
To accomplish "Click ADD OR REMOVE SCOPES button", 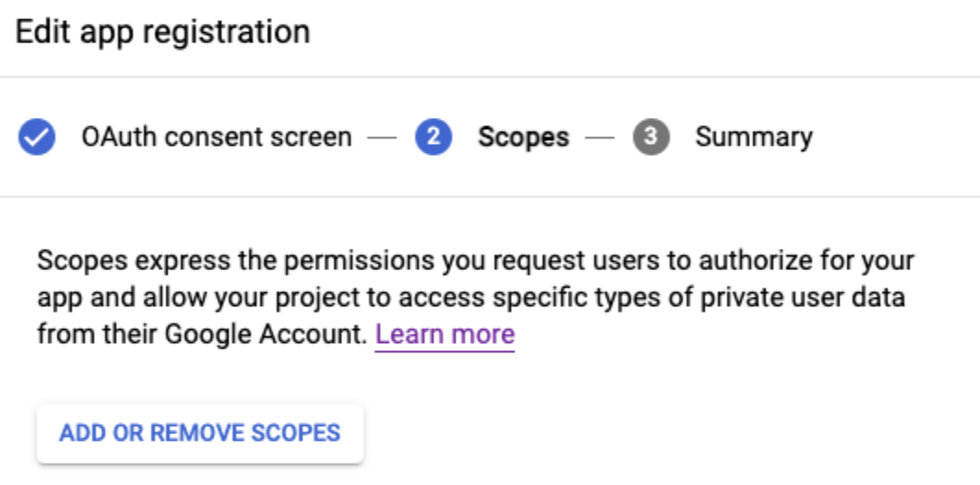I will [x=200, y=433].
